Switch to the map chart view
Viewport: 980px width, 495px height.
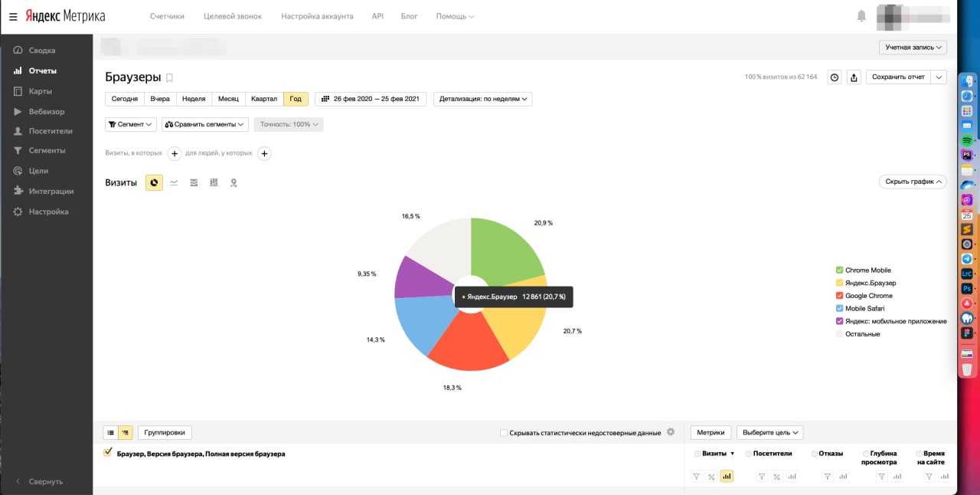234,182
